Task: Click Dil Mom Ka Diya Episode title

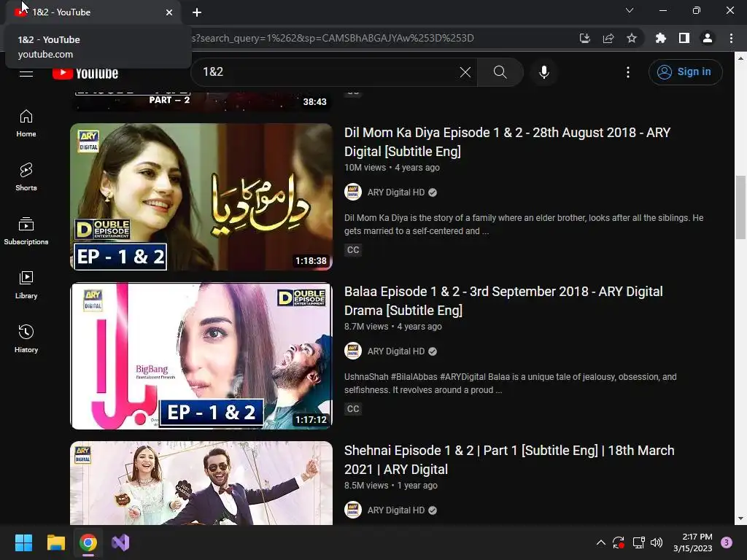Action: pyautogui.click(x=508, y=142)
